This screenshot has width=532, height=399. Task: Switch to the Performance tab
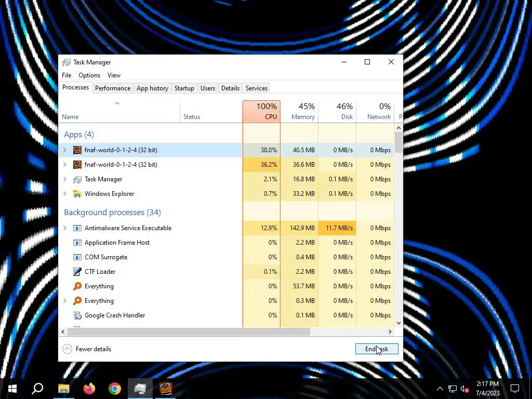click(113, 88)
